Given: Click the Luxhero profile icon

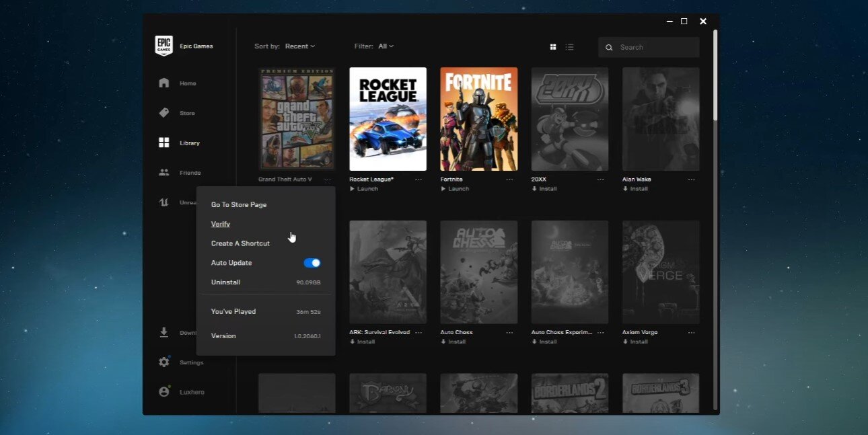Looking at the screenshot, I should (164, 392).
